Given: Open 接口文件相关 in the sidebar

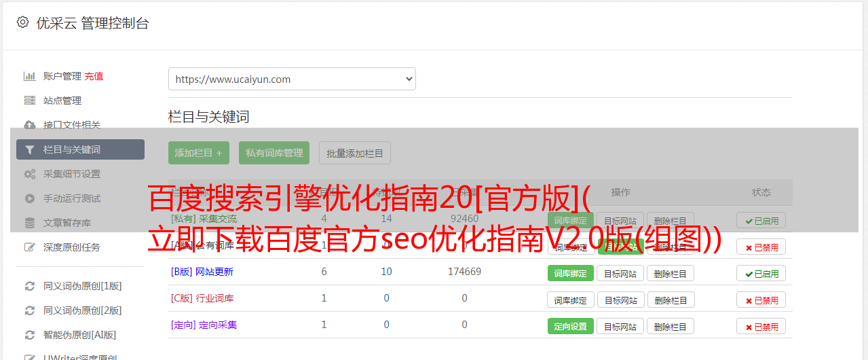Looking at the screenshot, I should 72,125.
